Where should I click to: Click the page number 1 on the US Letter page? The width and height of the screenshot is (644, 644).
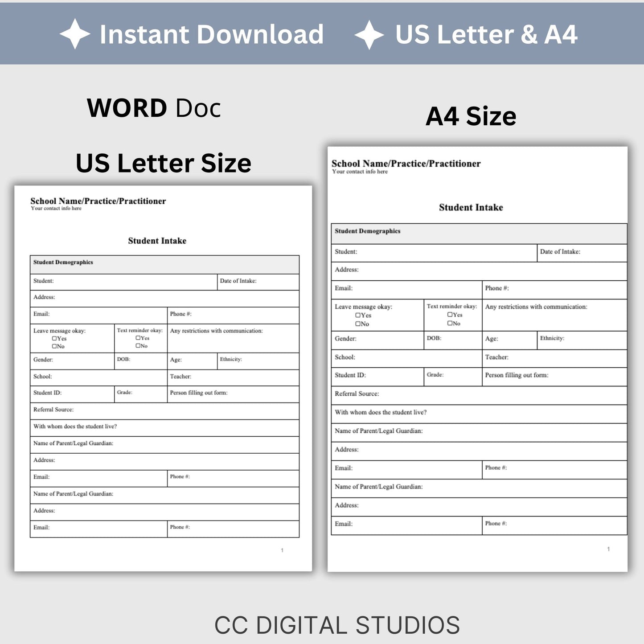point(282,550)
